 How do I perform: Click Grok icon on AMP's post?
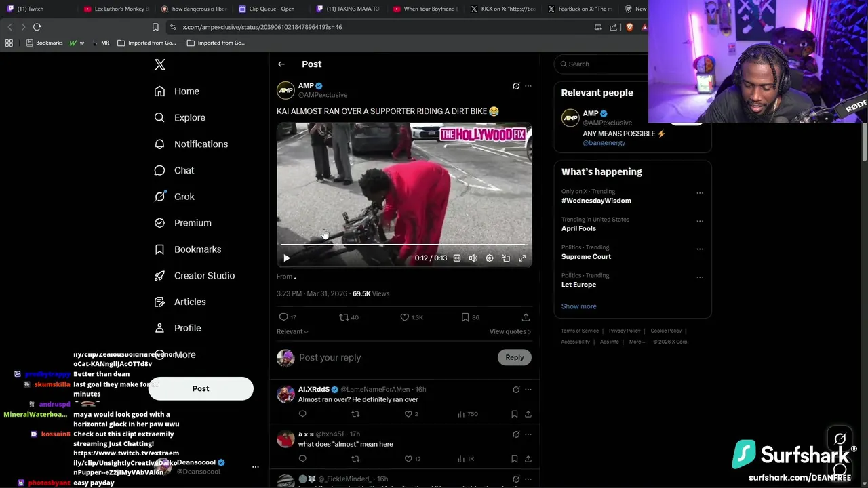click(x=516, y=86)
